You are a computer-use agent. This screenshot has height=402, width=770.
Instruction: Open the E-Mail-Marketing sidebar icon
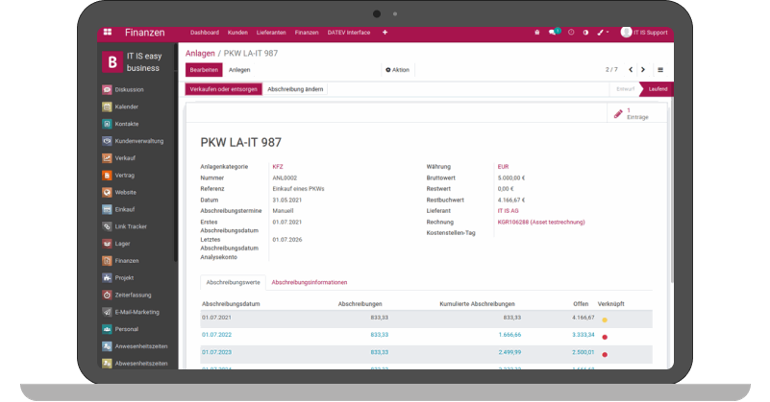pyautogui.click(x=107, y=312)
